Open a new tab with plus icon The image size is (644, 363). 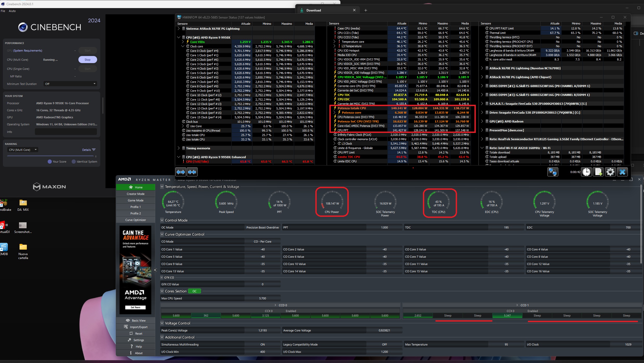366,10
